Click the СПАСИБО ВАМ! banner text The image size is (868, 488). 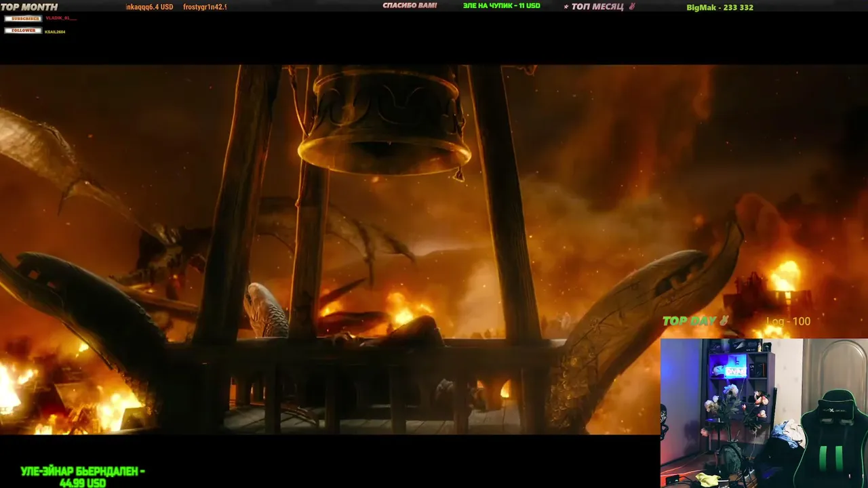click(410, 6)
